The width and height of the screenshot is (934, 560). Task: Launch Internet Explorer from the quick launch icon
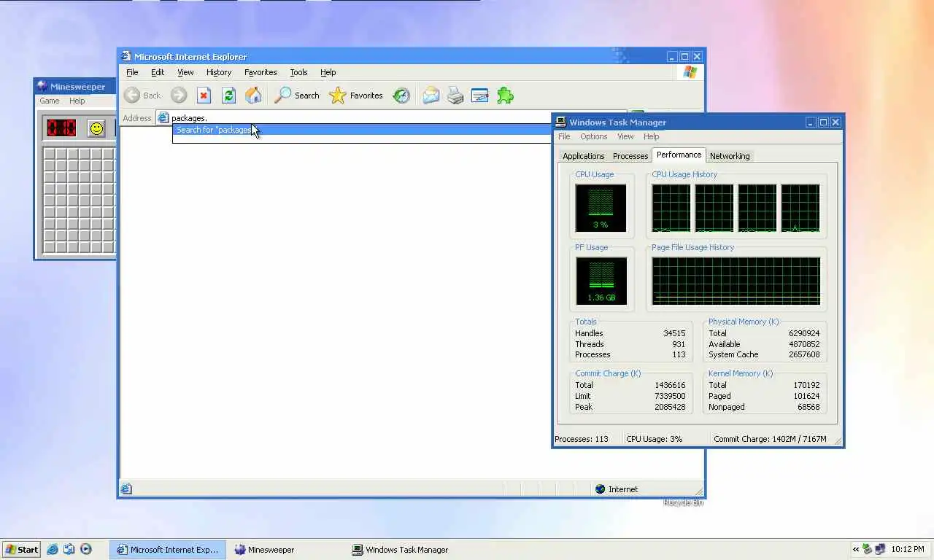53,550
